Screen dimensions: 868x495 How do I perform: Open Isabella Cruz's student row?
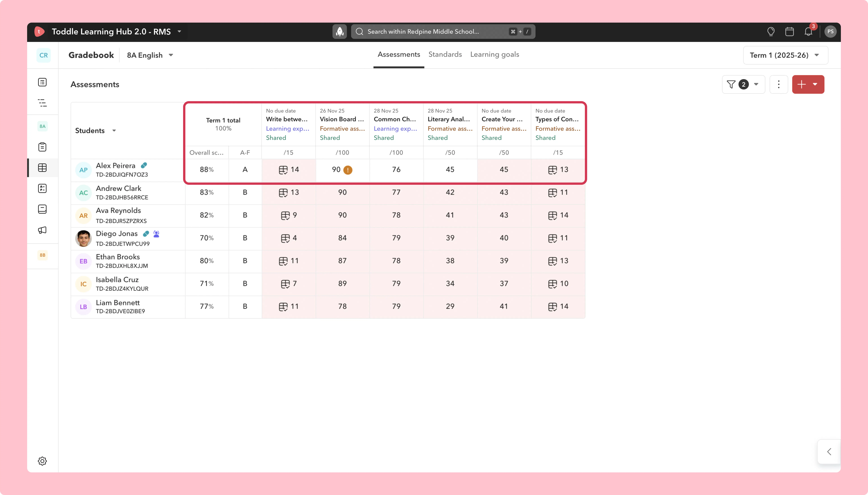pos(128,284)
